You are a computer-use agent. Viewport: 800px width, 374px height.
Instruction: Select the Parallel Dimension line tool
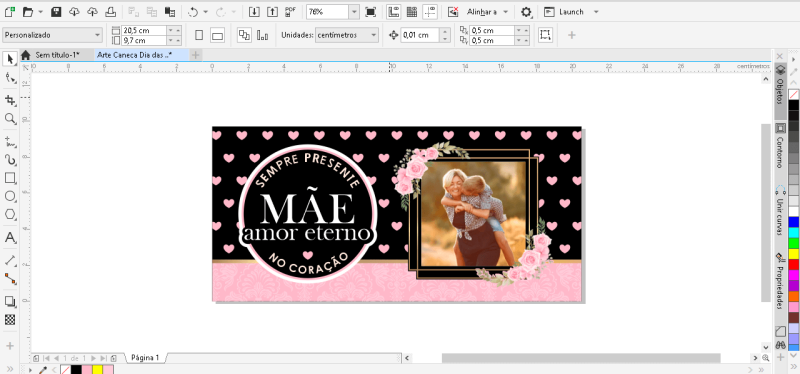click(10, 260)
